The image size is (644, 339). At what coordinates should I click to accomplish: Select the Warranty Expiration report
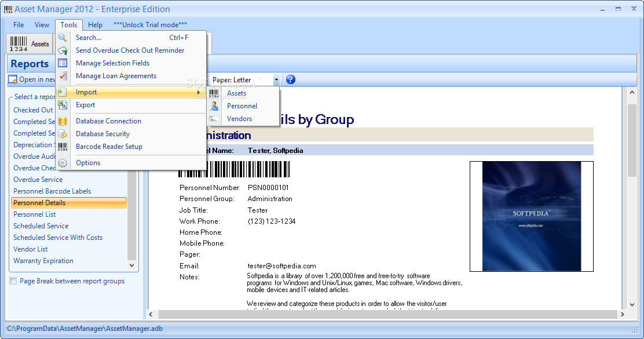pos(43,261)
